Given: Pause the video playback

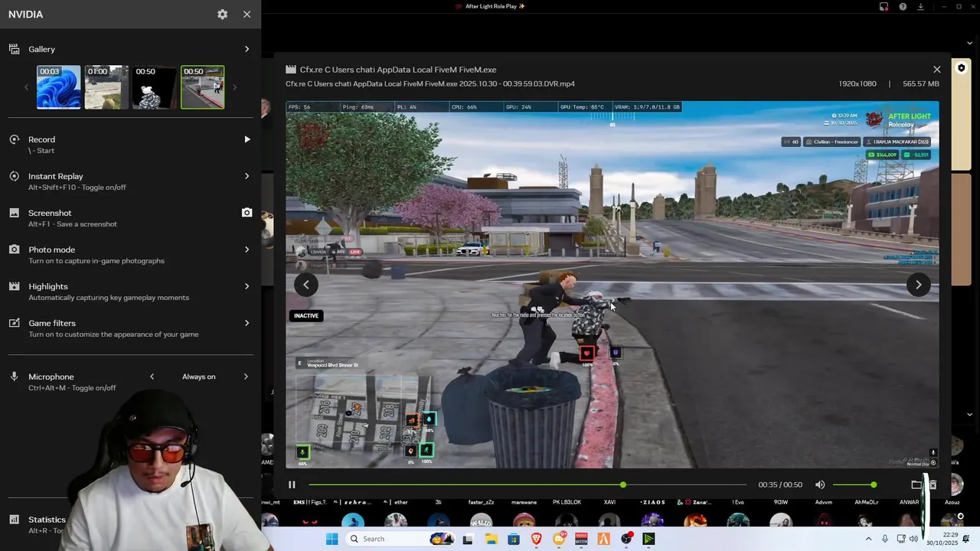Looking at the screenshot, I should pos(292,484).
